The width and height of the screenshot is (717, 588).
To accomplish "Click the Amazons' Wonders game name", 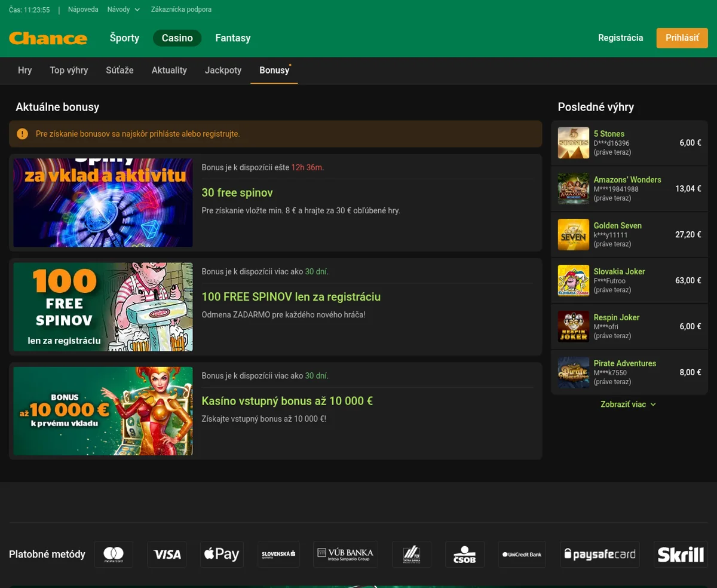I will [627, 180].
